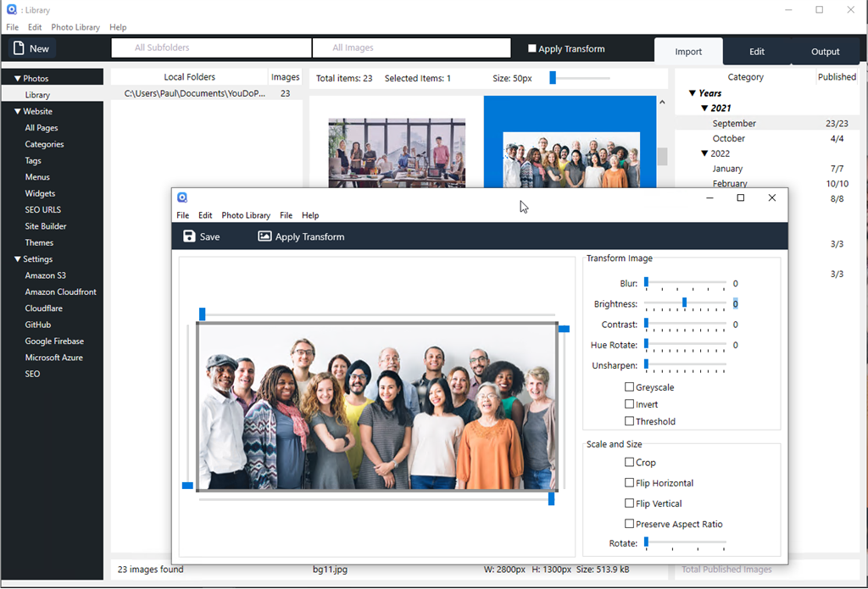Open the Site Builder sidebar link
Screen dimensions: 868x589
point(46,226)
